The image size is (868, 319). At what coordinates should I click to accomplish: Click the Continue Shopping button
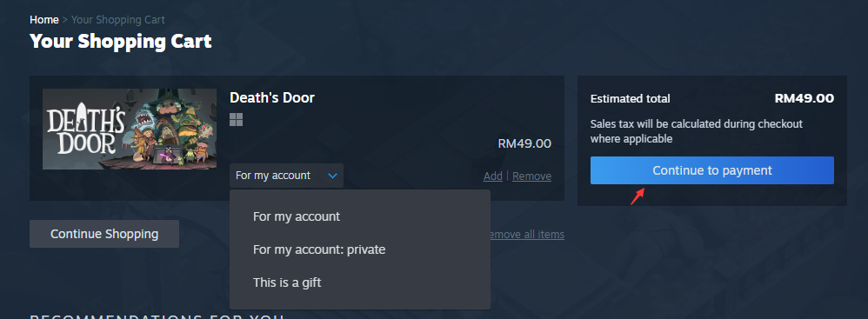[x=104, y=234]
